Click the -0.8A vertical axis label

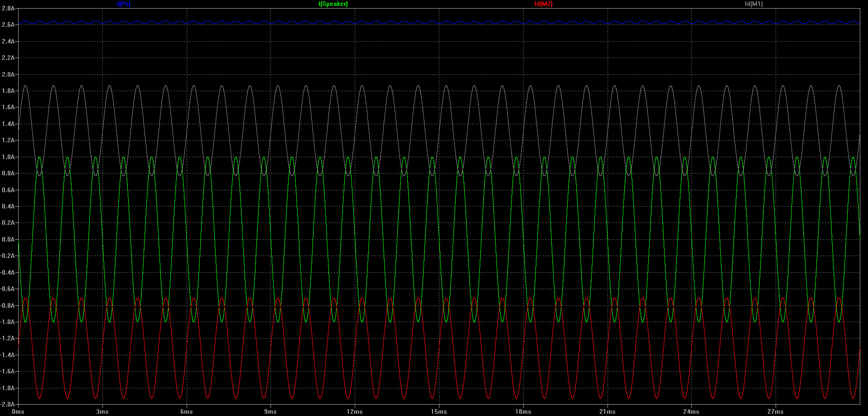pyautogui.click(x=8, y=305)
